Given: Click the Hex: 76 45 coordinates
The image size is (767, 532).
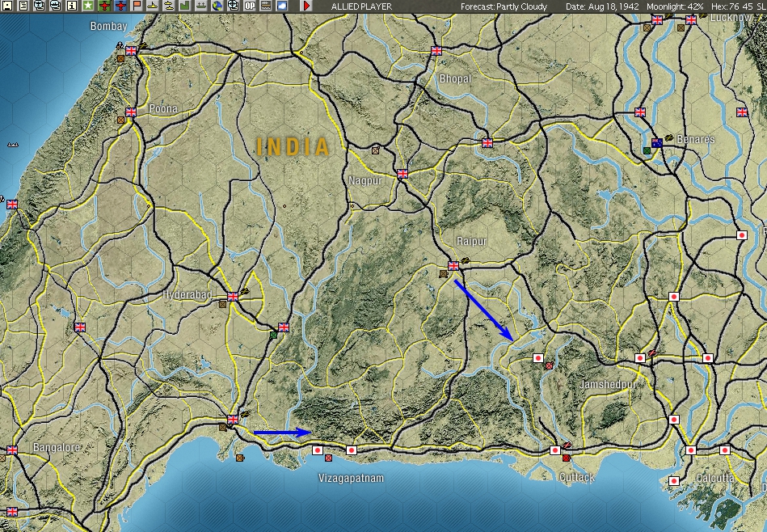Looking at the screenshot, I should pyautogui.click(x=731, y=6).
